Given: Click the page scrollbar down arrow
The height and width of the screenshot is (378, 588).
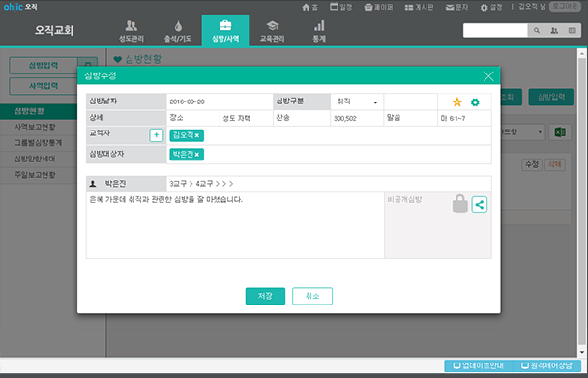Looking at the screenshot, I should pos(582,353).
